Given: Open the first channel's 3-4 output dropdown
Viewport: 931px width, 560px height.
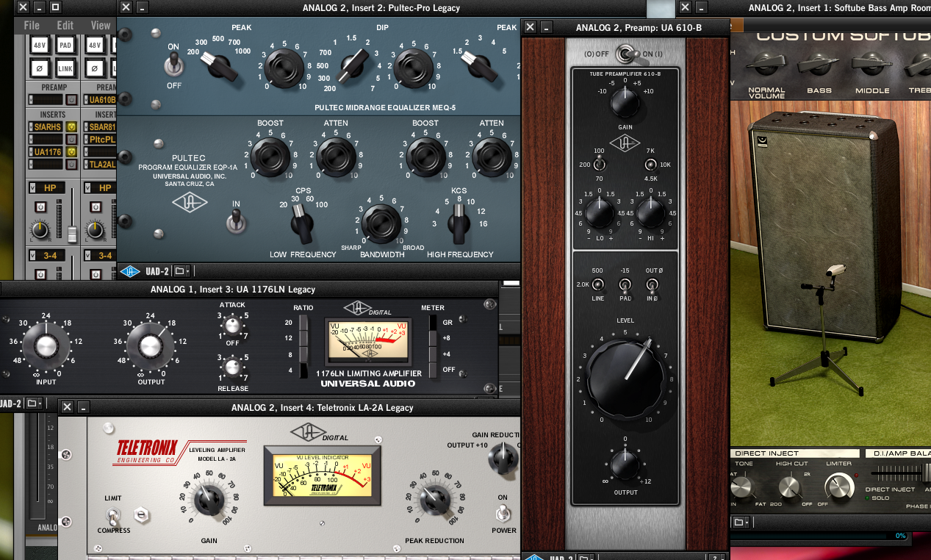Looking at the screenshot, I should 32,256.
